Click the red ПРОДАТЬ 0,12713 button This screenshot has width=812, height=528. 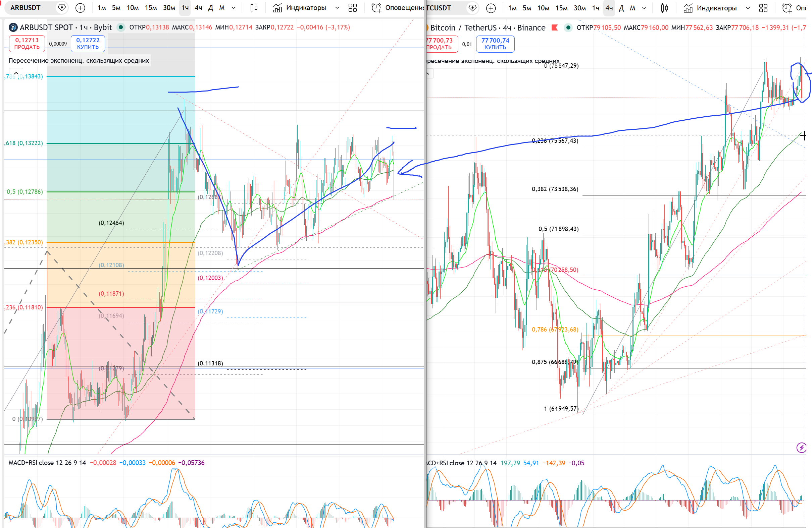coord(27,44)
